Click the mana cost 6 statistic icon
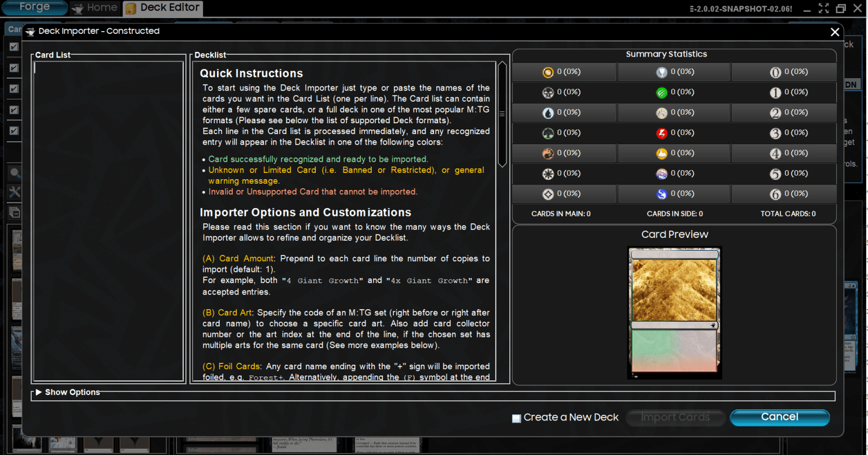Image resolution: width=868 pixels, height=455 pixels. [775, 194]
